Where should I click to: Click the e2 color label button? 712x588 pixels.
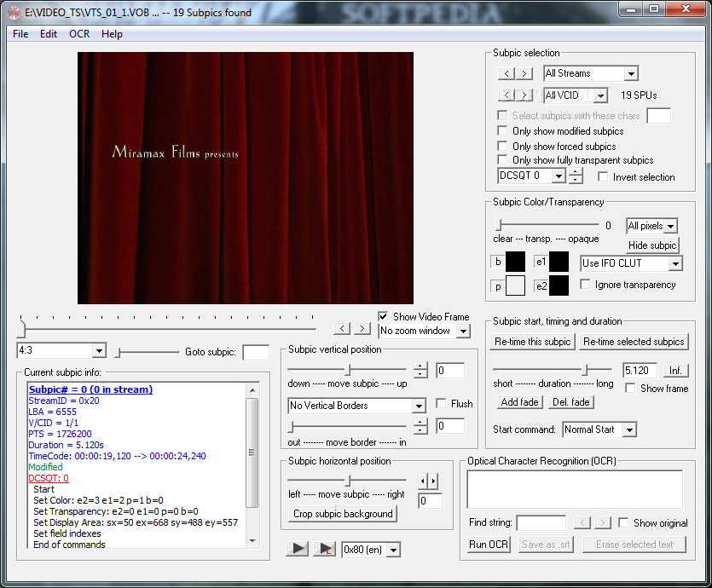541,286
